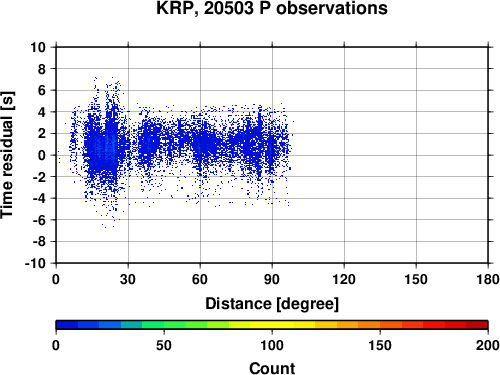The height and width of the screenshot is (375, 500).
Task: Select the dark red end of colorbar
Action: click(x=477, y=325)
